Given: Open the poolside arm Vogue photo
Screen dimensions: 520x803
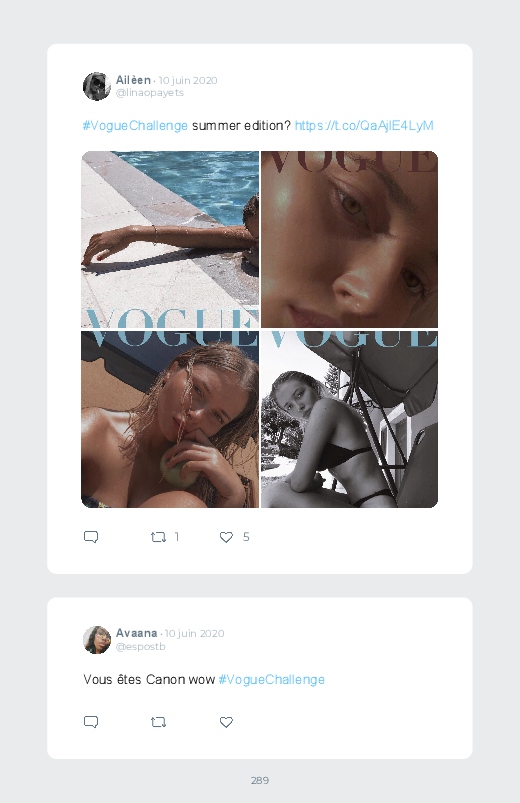Looking at the screenshot, I should pyautogui.click(x=170, y=239).
